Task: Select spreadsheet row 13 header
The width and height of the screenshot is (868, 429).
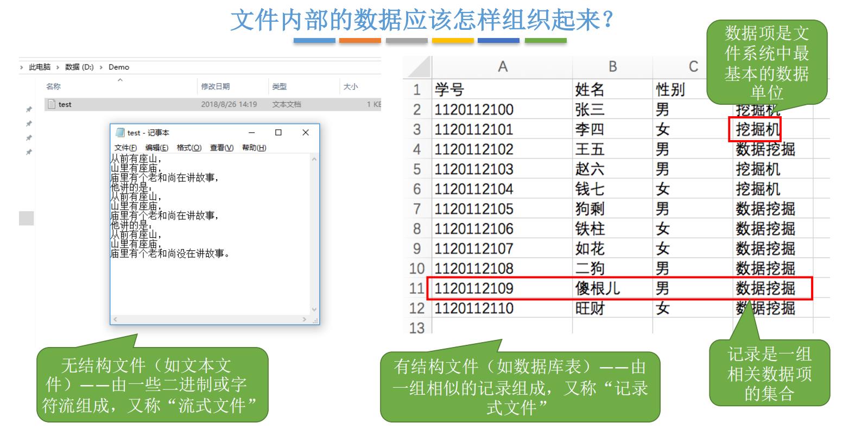Action: click(x=417, y=327)
